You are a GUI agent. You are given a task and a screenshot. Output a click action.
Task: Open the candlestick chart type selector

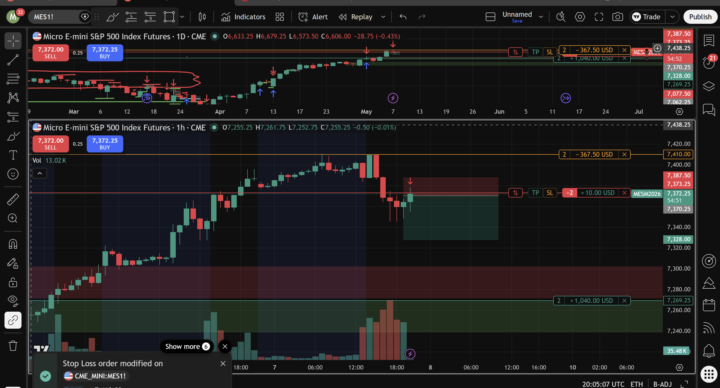pos(202,17)
